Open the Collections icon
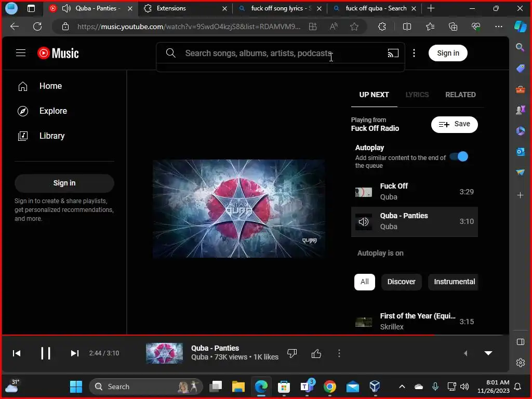Viewport: 532px width, 399px height. point(453,26)
